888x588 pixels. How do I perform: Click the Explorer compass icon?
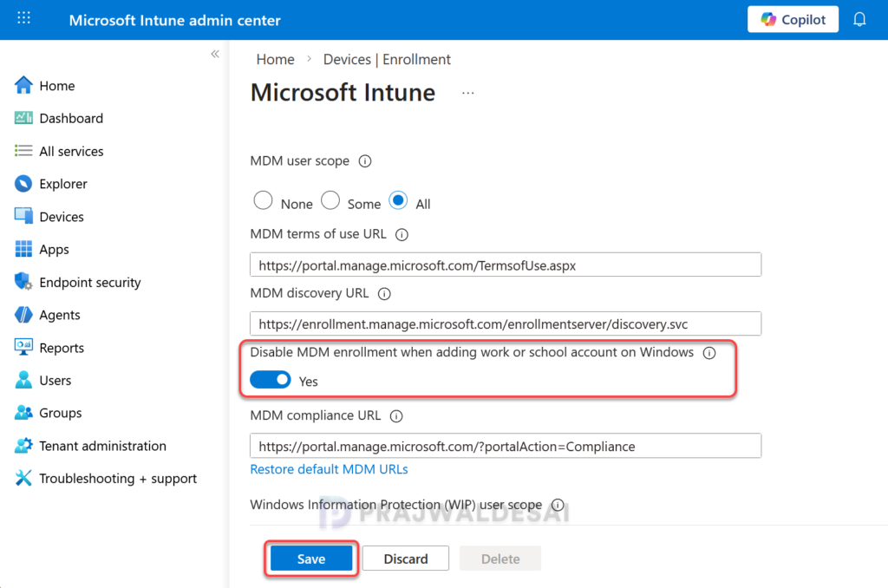tap(23, 184)
